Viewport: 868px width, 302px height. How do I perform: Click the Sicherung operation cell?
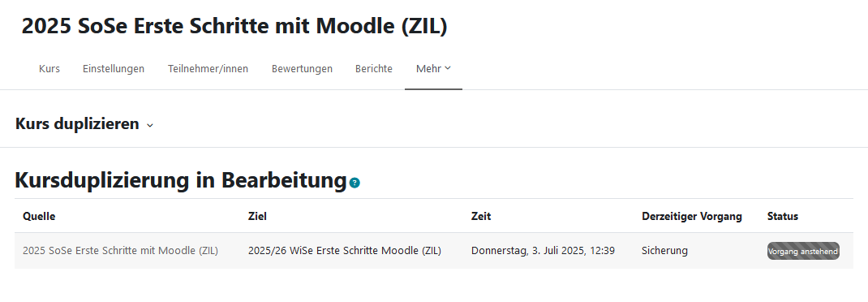[x=665, y=251]
